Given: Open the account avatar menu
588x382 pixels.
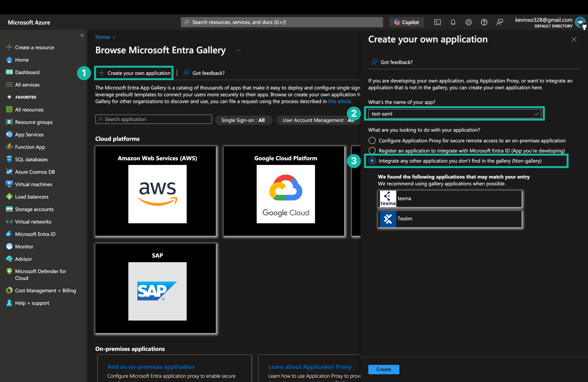Looking at the screenshot, I should pyautogui.click(x=580, y=22).
